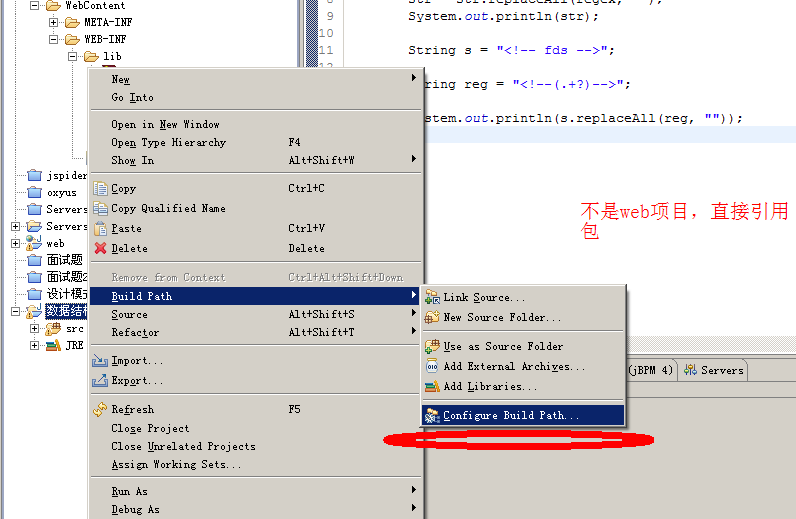The image size is (796, 519).
Task: Switch to the Servers tab
Action: coord(714,370)
